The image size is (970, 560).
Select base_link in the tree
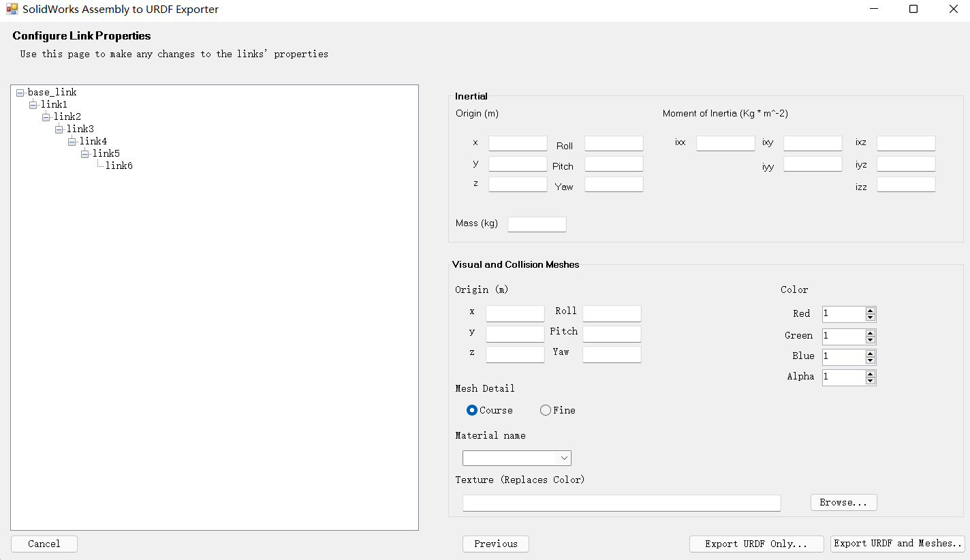click(52, 92)
